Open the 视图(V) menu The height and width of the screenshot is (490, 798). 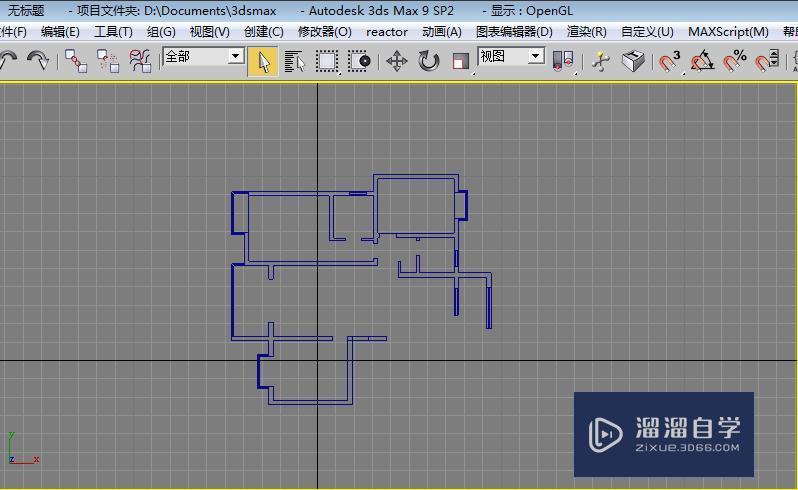(x=210, y=32)
